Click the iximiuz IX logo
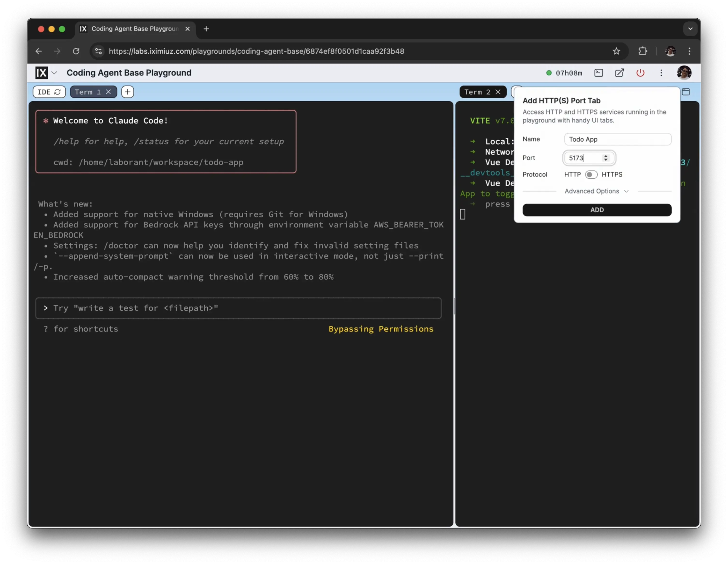Image resolution: width=728 pixels, height=564 pixels. point(42,73)
